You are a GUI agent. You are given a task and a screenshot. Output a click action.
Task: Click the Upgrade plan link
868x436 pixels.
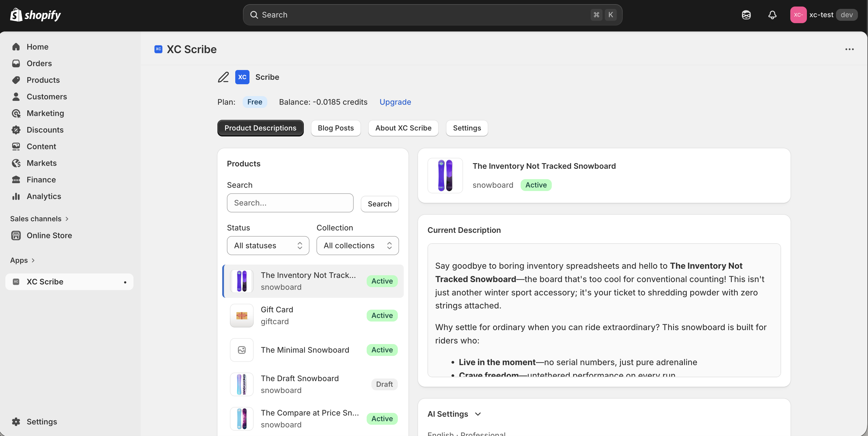pos(395,102)
